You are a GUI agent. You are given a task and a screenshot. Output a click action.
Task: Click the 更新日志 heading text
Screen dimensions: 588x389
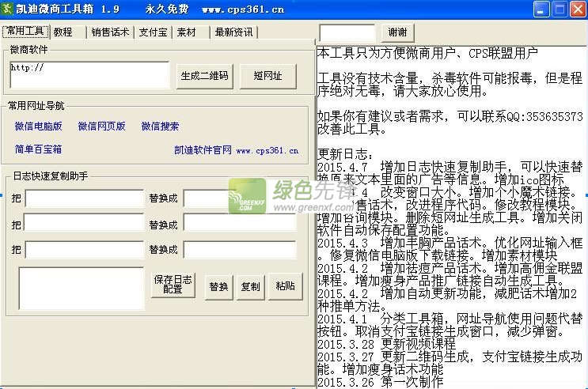coord(345,154)
